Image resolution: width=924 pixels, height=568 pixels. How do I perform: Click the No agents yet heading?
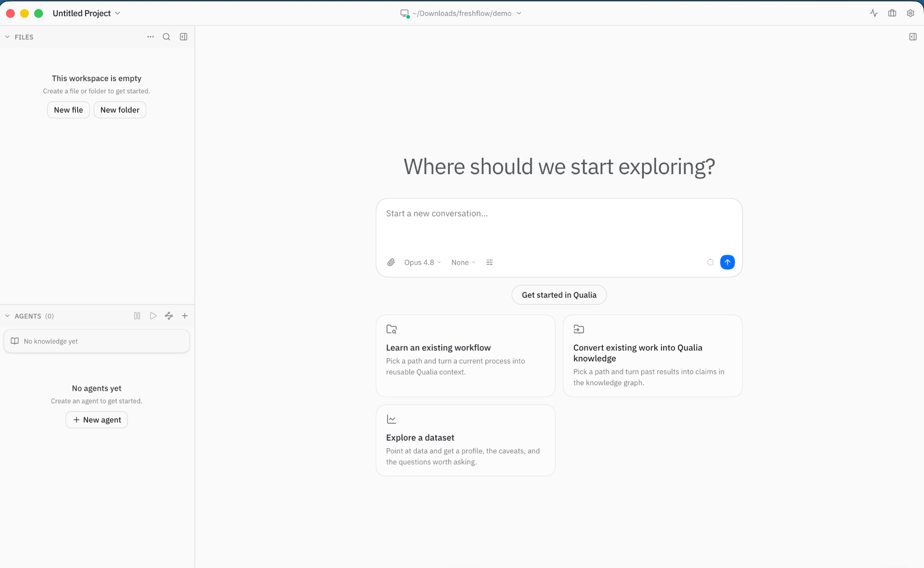(97, 388)
